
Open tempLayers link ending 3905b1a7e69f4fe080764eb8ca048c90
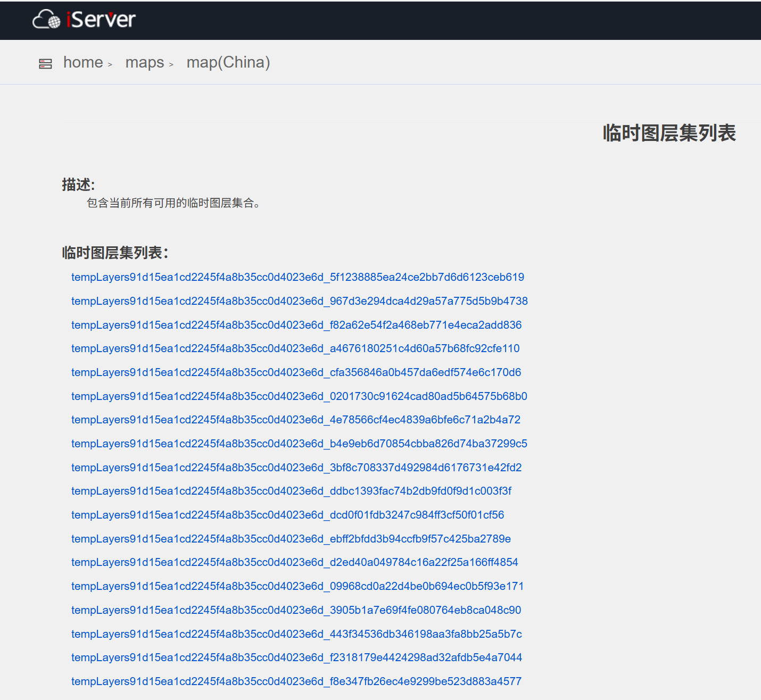point(296,610)
